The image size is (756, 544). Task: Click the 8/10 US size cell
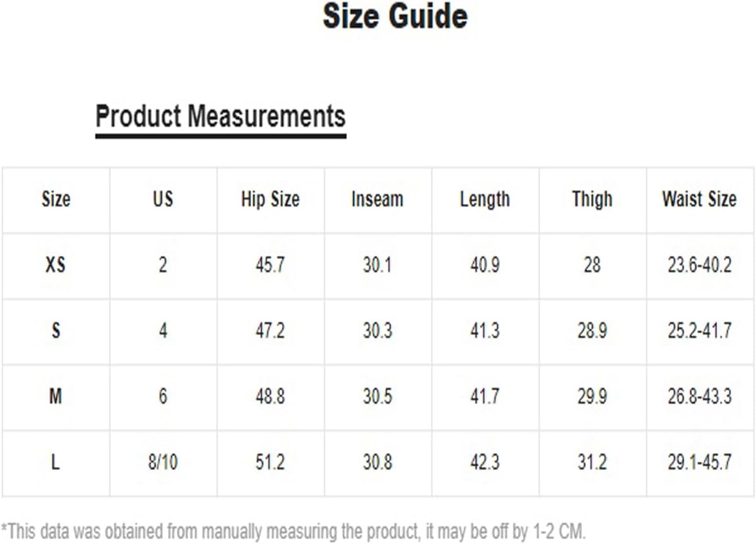coord(163,462)
